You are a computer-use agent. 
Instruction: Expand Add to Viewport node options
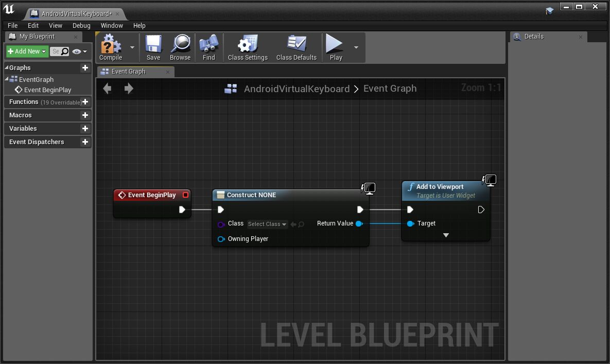point(446,235)
